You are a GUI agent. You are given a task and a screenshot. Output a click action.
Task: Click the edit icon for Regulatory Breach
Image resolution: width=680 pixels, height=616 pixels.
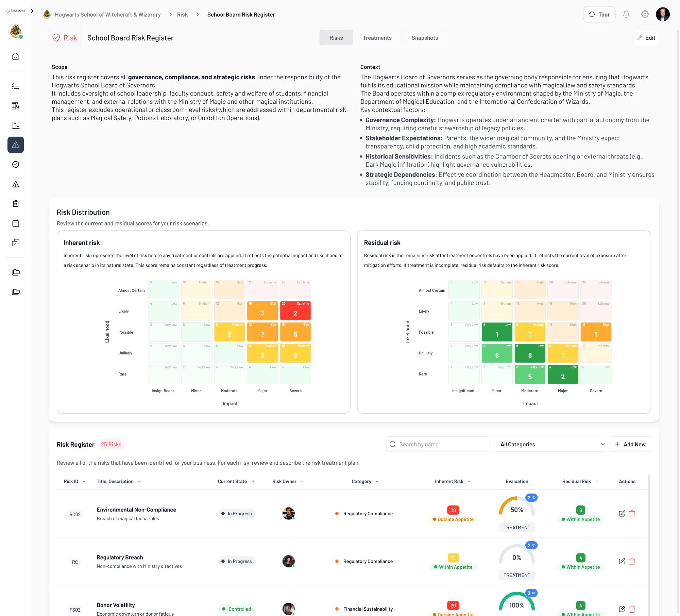coord(622,561)
